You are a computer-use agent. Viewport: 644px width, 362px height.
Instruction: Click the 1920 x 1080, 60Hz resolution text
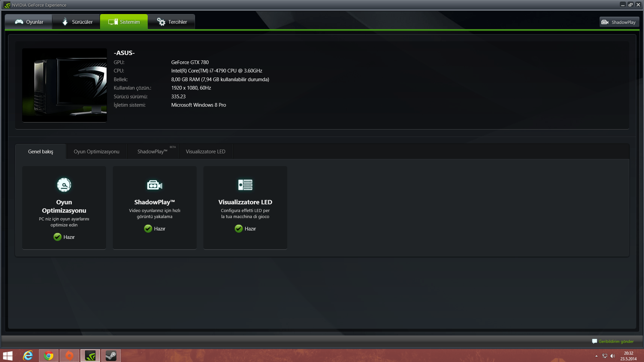click(191, 88)
